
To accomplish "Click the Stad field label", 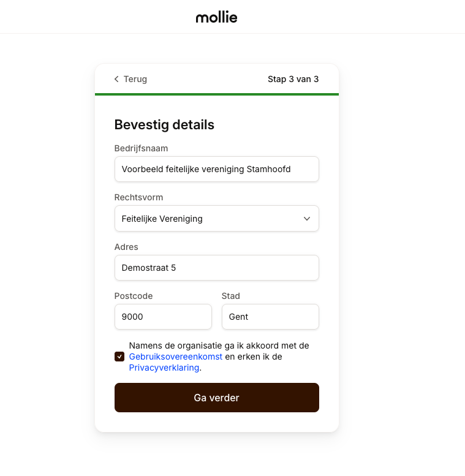I will (230, 296).
